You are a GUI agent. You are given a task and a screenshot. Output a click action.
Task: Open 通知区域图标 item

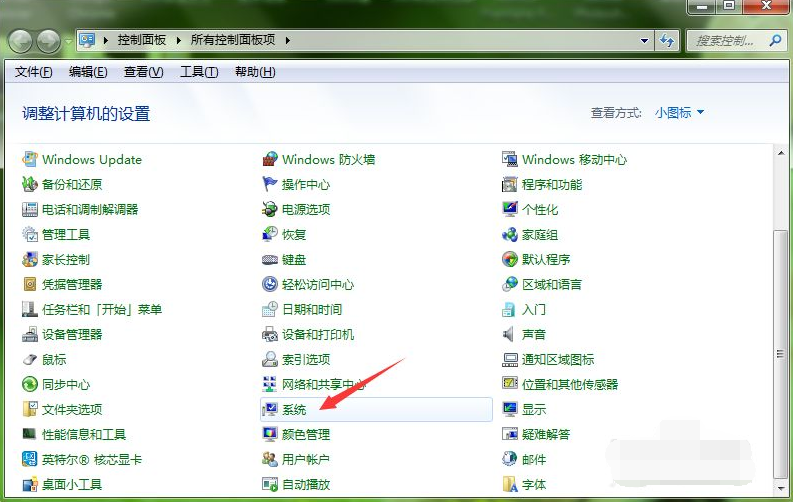(548, 359)
